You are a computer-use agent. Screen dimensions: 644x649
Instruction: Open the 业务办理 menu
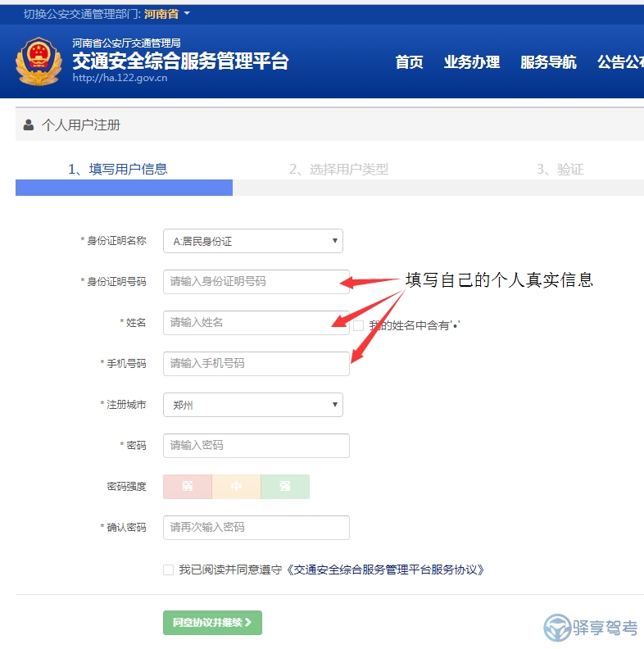[472, 62]
